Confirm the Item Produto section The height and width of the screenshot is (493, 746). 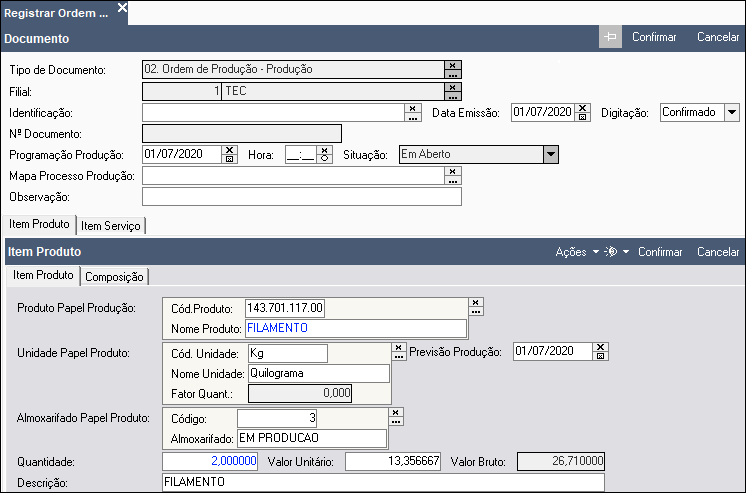[x=660, y=252]
